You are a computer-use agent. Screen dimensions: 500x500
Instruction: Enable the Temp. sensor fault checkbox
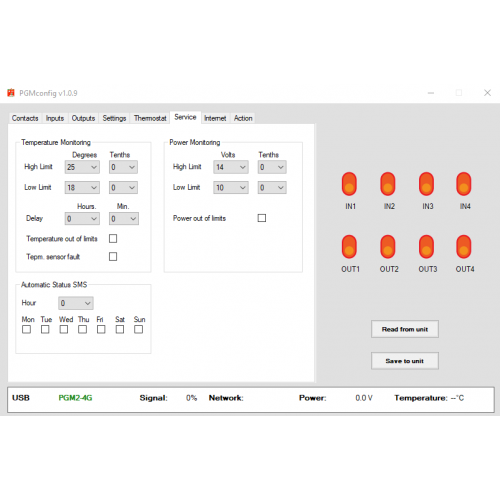tap(113, 256)
